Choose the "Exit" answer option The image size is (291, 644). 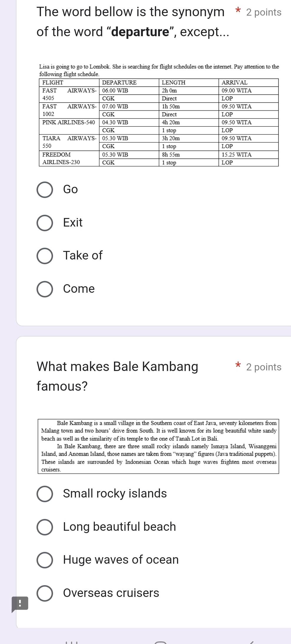45,223
